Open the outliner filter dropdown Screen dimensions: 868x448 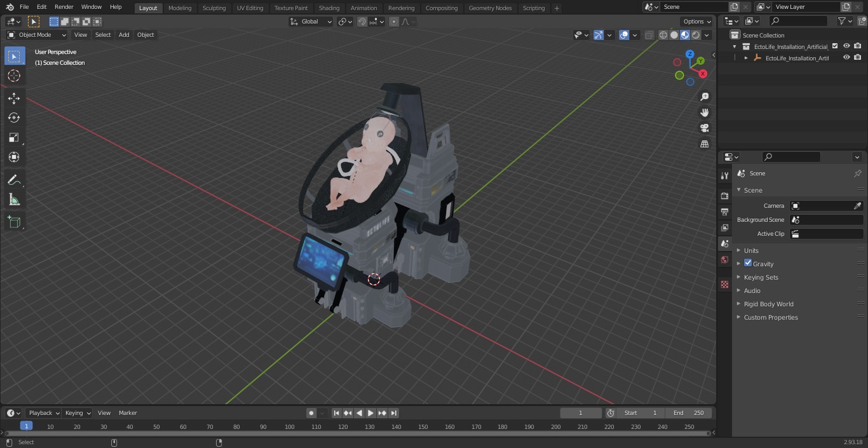coord(844,21)
